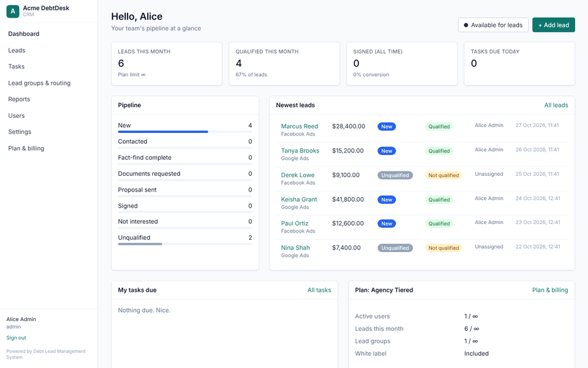Click Alice Admin name in sidebar footer

(21, 319)
